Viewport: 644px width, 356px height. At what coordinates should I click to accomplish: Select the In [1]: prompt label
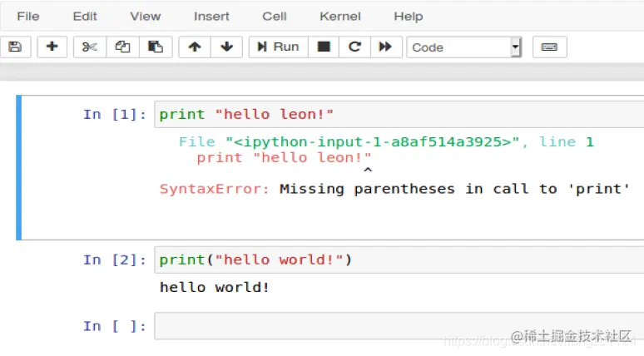tap(115, 115)
